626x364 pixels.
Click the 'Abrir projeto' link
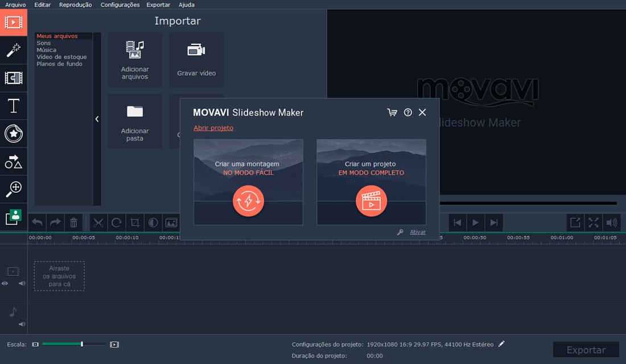click(213, 128)
